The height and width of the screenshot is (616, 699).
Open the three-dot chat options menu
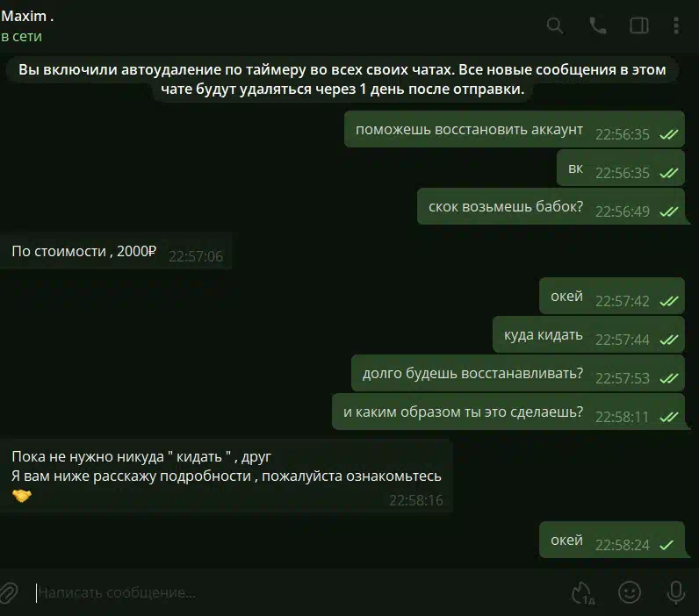(x=676, y=25)
